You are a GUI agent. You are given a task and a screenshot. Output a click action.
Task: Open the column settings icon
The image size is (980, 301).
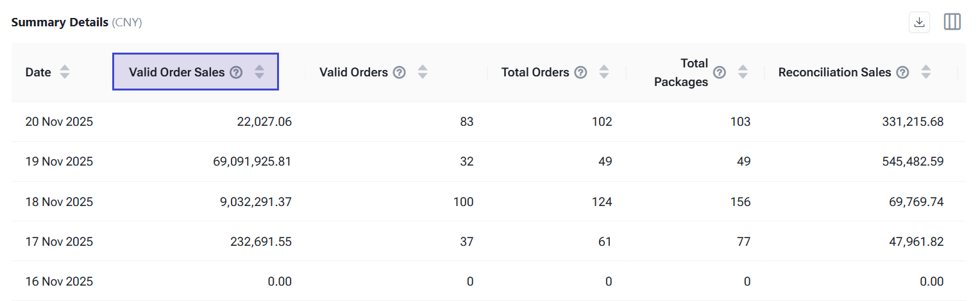tap(952, 22)
